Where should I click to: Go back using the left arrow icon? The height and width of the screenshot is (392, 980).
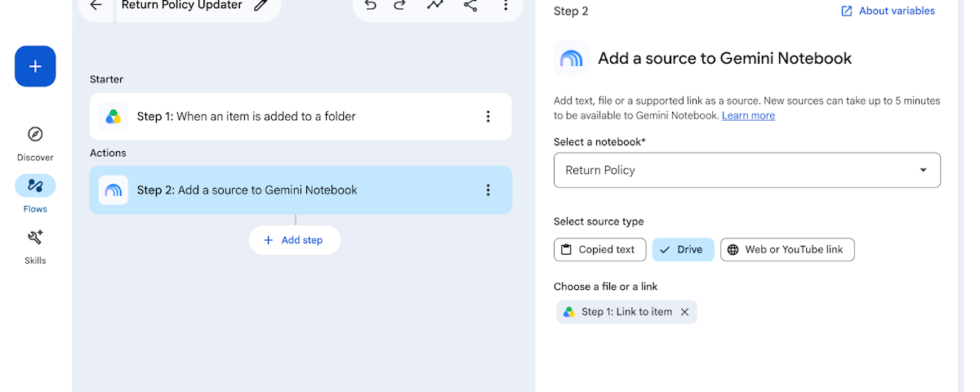point(96,6)
